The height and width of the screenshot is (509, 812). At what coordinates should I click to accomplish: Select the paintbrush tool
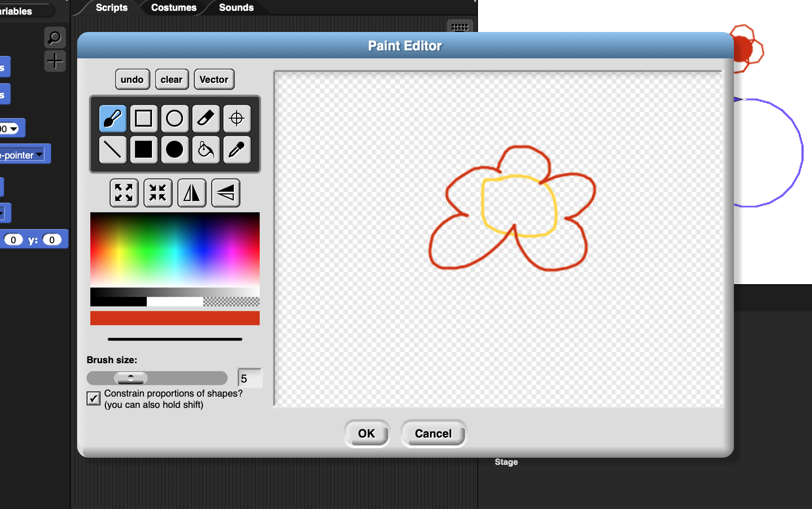click(112, 119)
